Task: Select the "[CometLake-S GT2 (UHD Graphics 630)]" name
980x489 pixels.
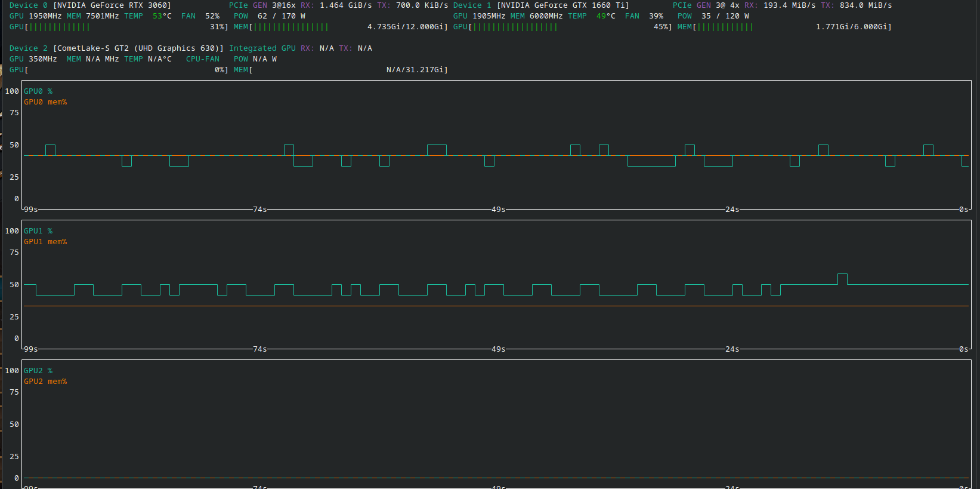Action: 138,48
